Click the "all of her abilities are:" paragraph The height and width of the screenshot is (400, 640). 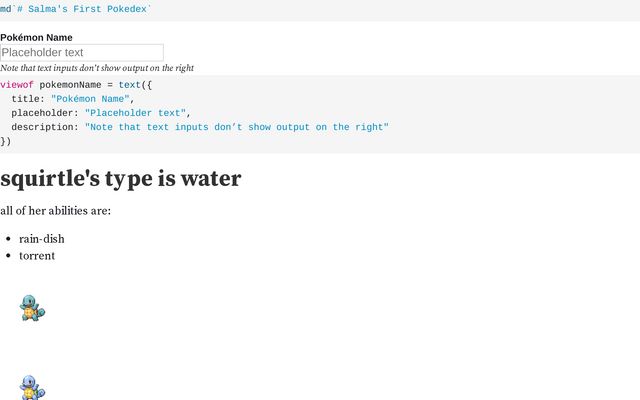(56, 211)
